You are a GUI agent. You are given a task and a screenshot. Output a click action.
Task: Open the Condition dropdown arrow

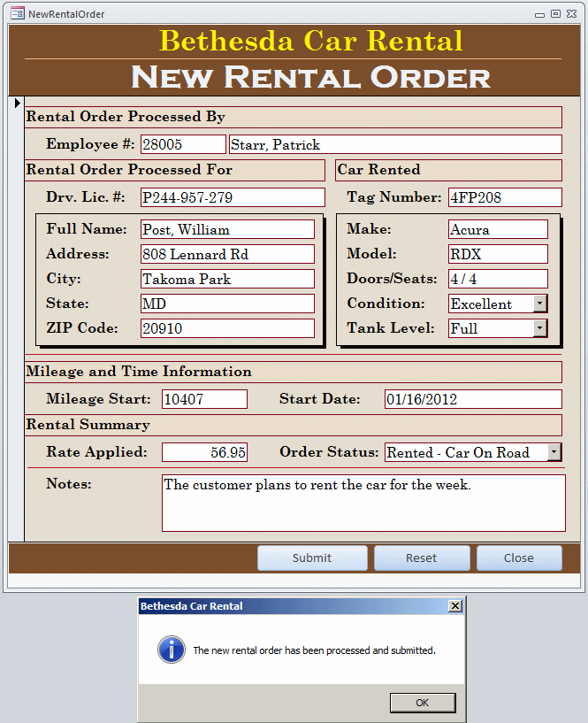(540, 304)
